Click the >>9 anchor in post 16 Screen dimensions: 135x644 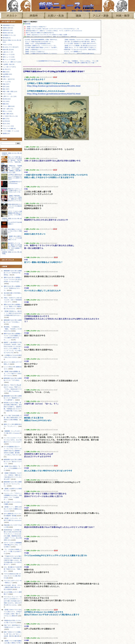tap(26, 260)
